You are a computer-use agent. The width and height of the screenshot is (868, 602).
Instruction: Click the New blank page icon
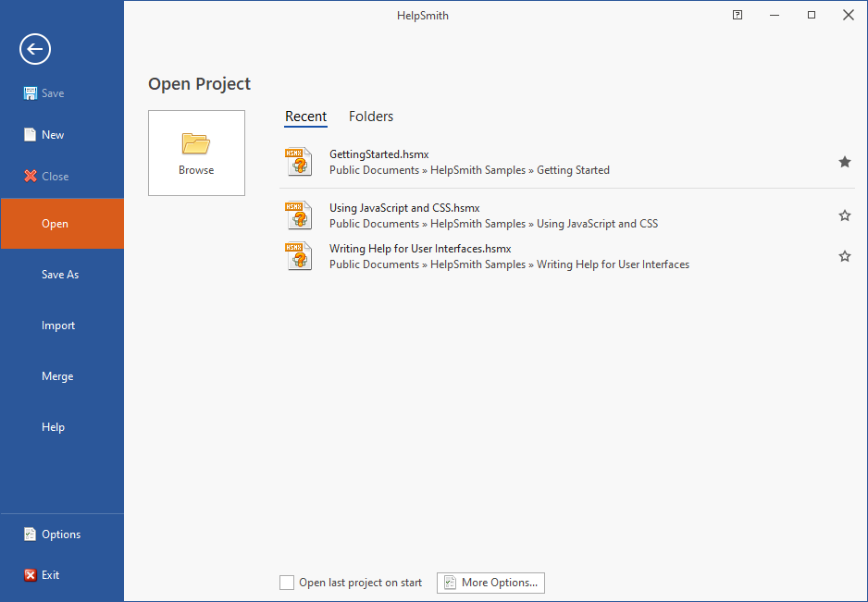click(x=30, y=134)
